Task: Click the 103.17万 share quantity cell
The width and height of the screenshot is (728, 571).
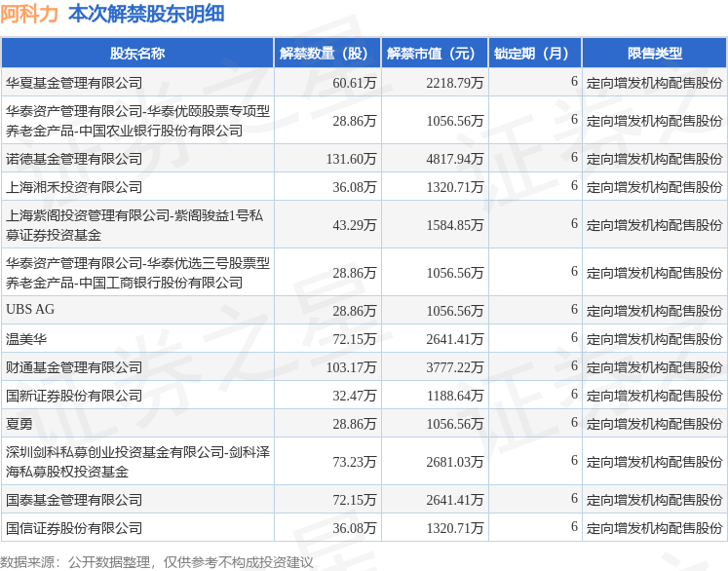Action: pyautogui.click(x=351, y=367)
